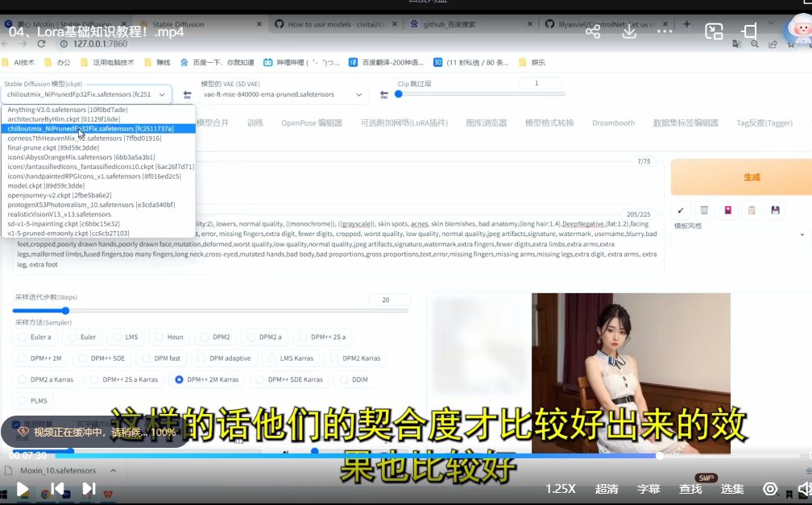The width and height of the screenshot is (812, 505).
Task: Select the DPM++ SDE sampler
Action: point(102,358)
